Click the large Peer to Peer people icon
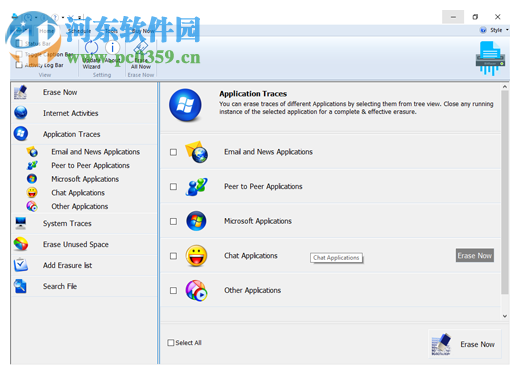Image resolution: width=527 pixels, height=371 pixels. [197, 187]
